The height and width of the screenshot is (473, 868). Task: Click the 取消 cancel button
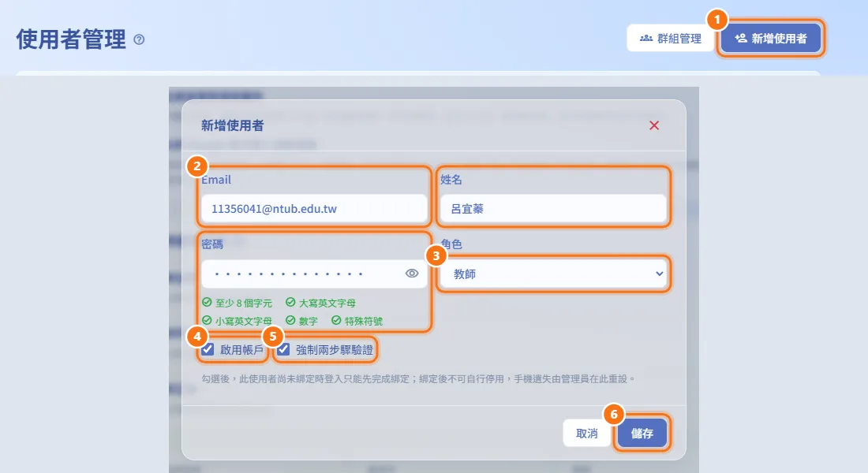pyautogui.click(x=587, y=433)
